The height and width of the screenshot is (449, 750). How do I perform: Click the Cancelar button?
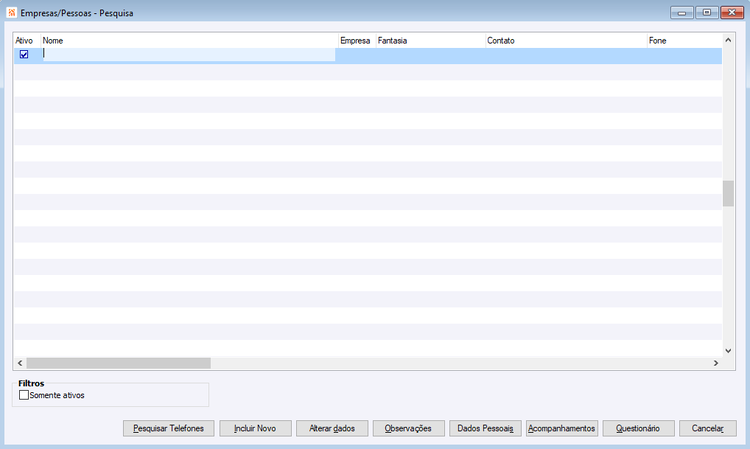pyautogui.click(x=708, y=428)
